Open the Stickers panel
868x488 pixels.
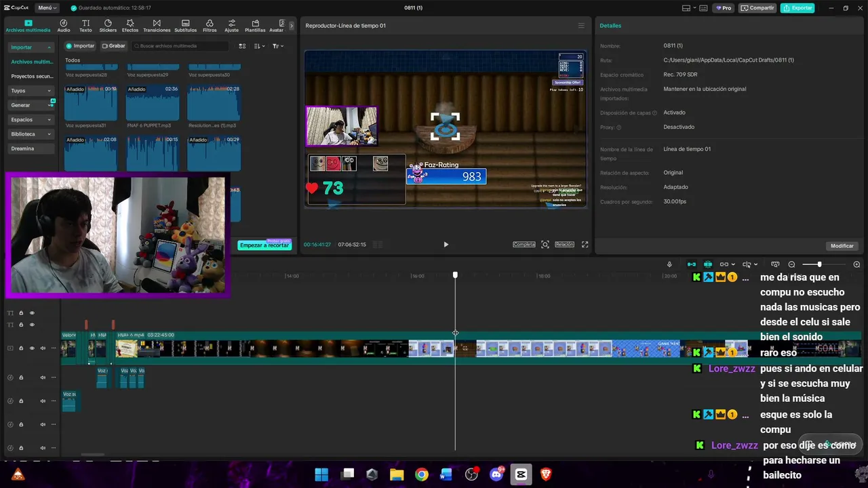108,26
